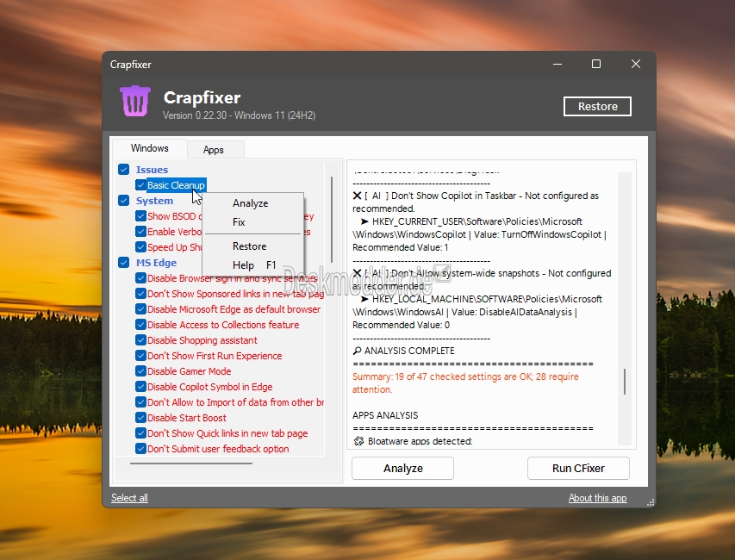Click the orange Summary text in log
The height and width of the screenshot is (560, 735).
click(465, 383)
